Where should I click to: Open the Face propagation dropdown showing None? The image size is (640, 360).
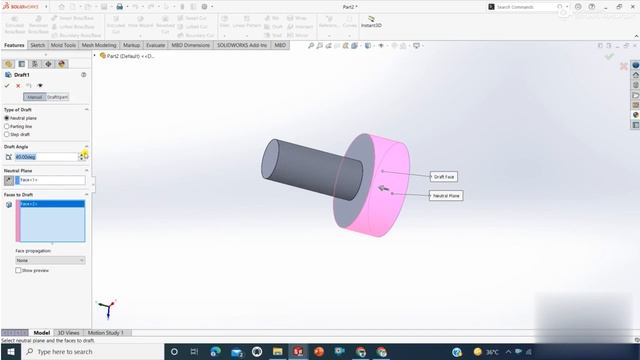click(x=50, y=260)
